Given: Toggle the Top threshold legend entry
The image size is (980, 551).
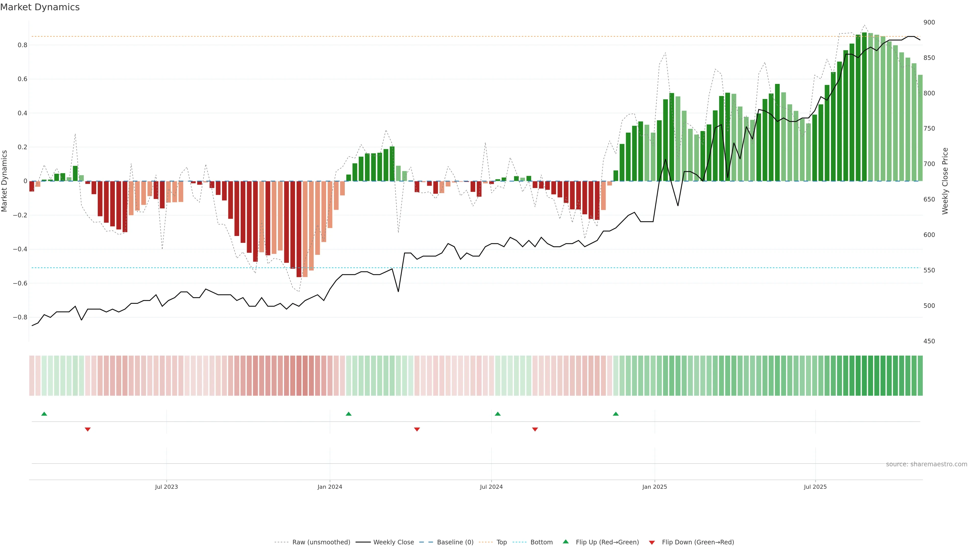Looking at the screenshot, I should point(501,542).
